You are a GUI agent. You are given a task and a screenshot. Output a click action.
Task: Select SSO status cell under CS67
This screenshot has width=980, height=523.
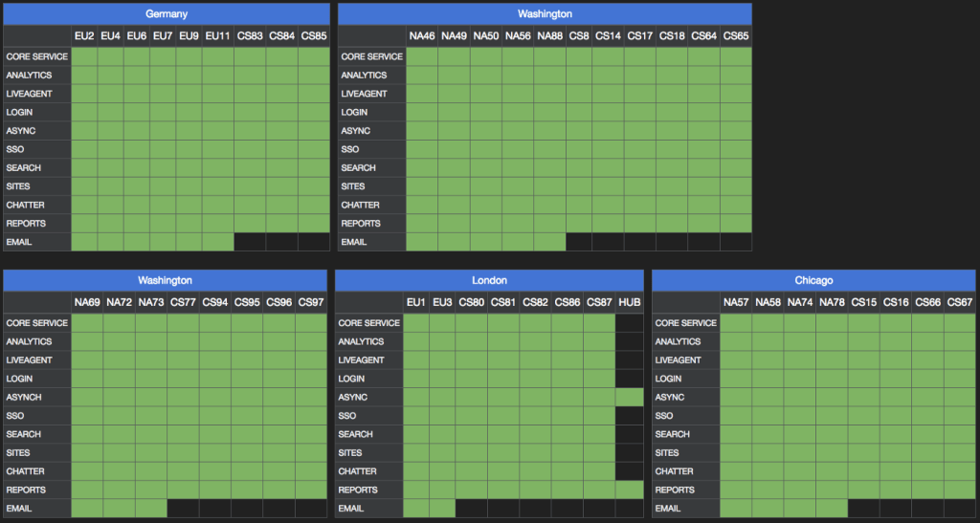point(960,416)
